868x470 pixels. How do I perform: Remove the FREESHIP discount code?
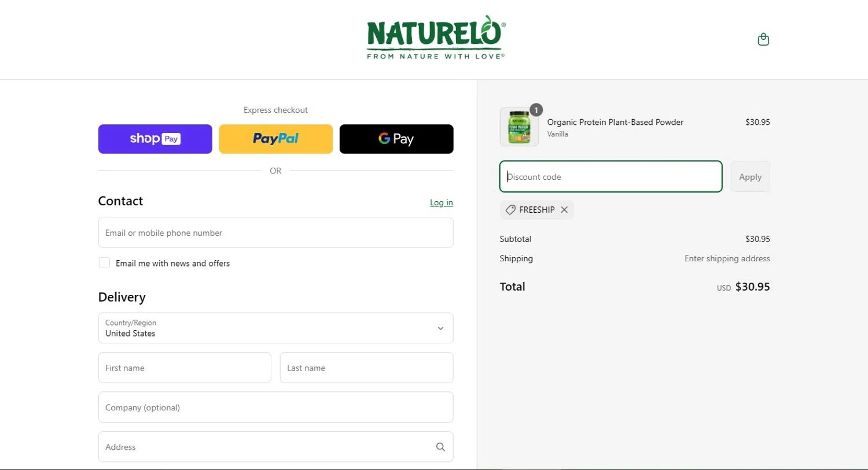(x=564, y=210)
